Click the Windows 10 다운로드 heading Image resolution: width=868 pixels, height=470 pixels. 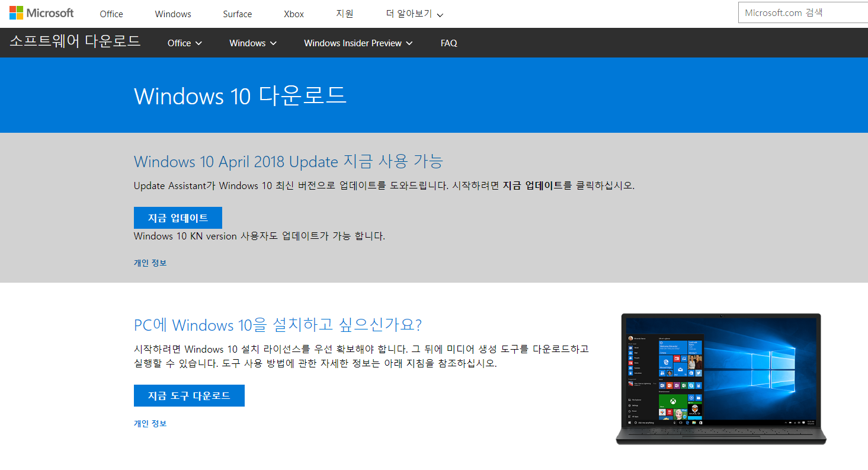(240, 96)
